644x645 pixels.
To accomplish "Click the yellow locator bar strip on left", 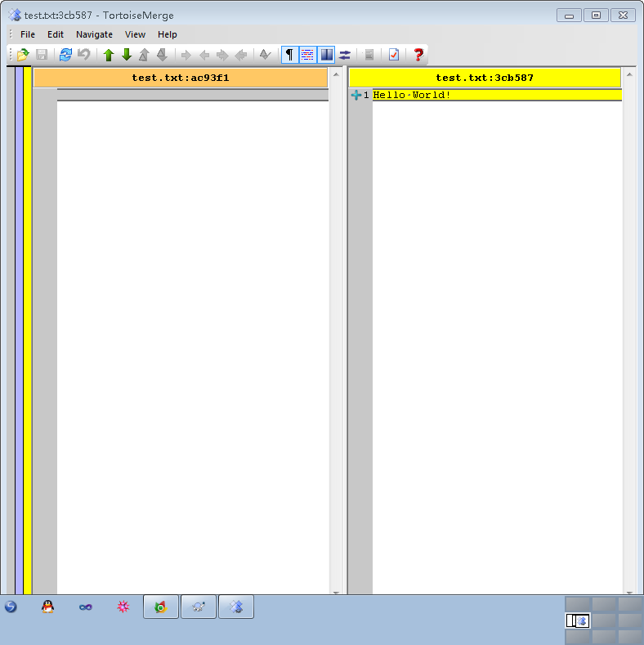I will pos(27,327).
